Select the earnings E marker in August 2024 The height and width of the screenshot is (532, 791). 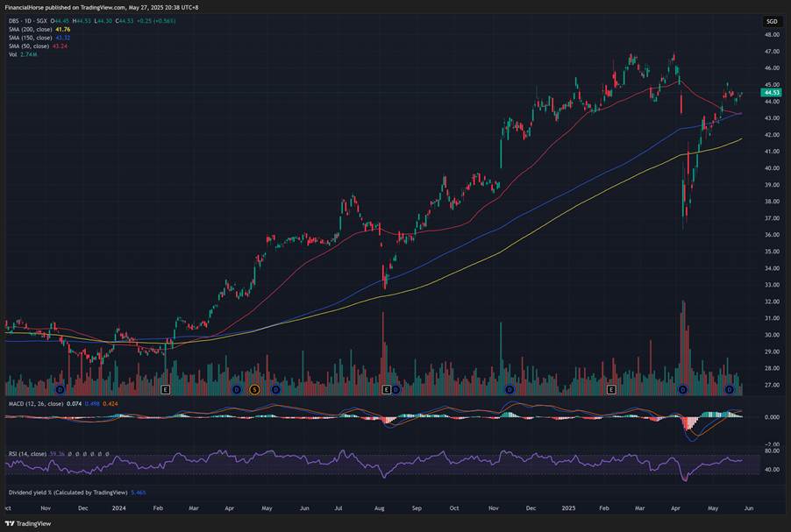click(386, 388)
